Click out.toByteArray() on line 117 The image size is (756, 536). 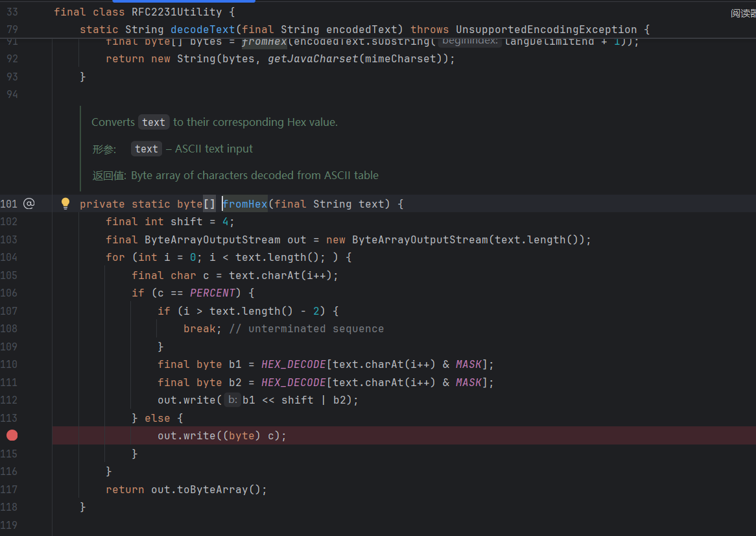coord(206,490)
